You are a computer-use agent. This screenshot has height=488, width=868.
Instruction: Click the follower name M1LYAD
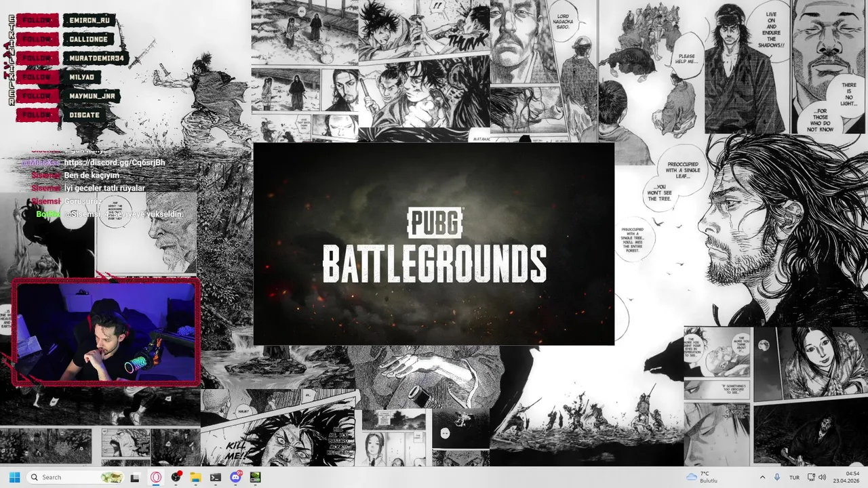81,77
